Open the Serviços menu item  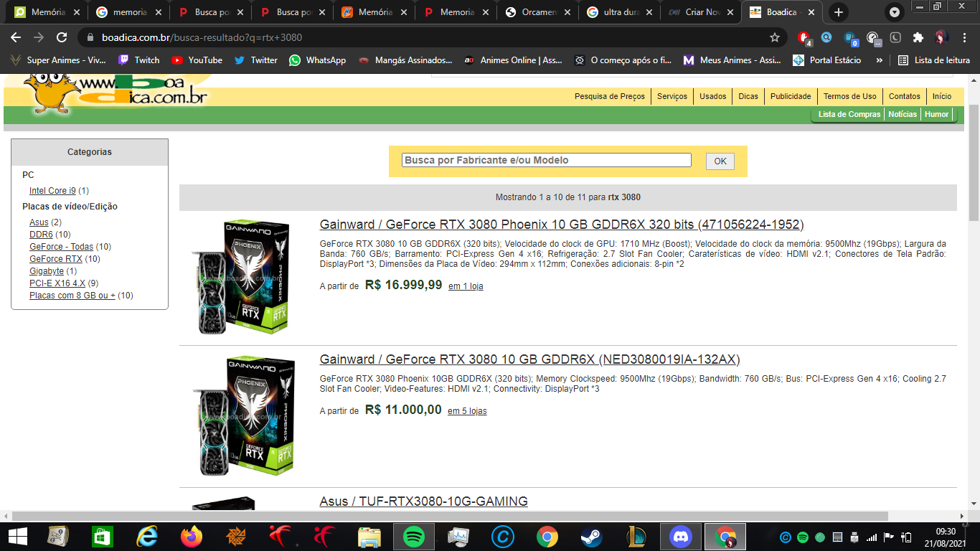[x=672, y=96]
